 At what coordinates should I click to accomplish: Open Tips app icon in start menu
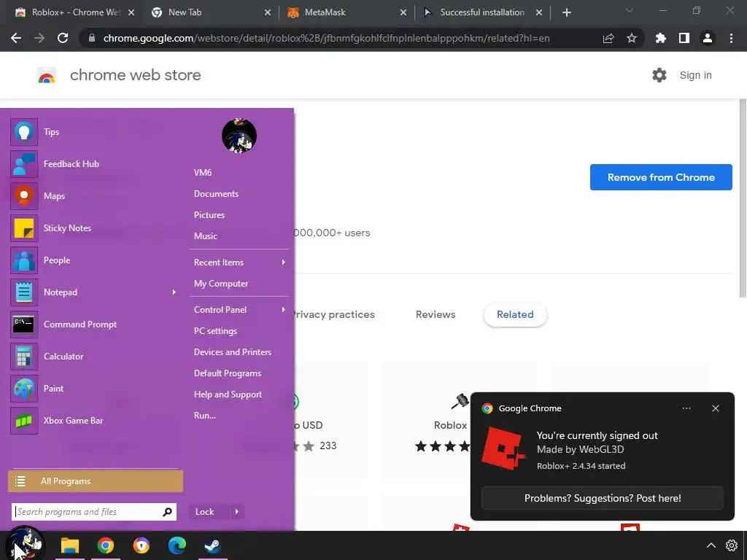pos(24,132)
